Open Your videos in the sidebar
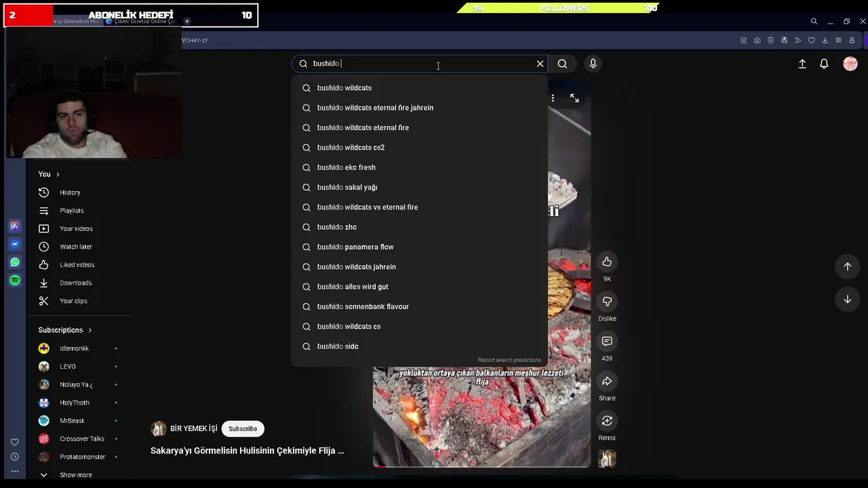Screen dimensions: 868x488 [76, 229]
